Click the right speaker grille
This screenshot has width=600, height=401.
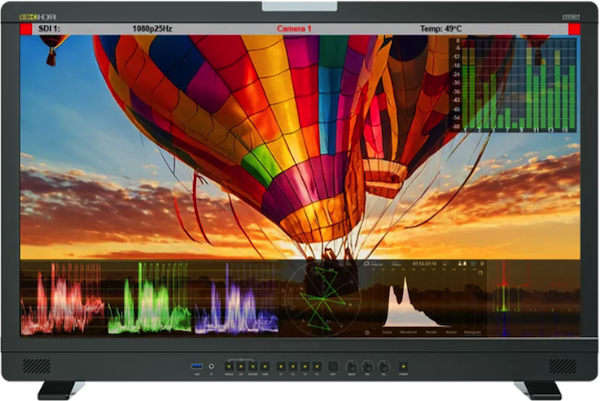click(x=562, y=366)
